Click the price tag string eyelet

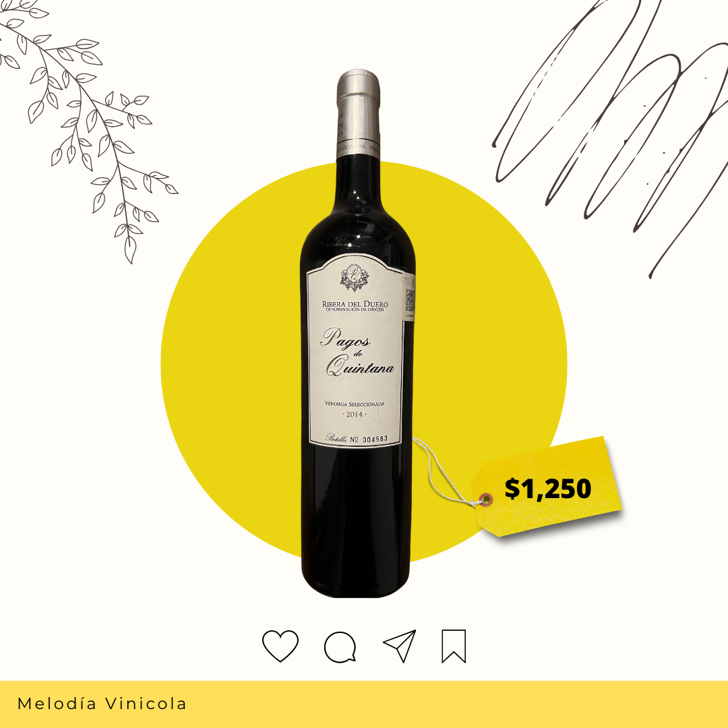(485, 499)
